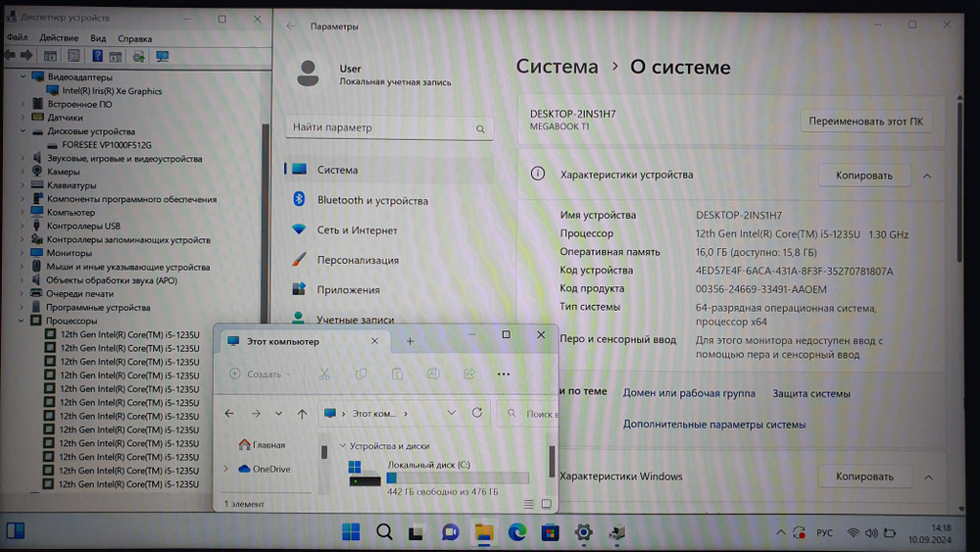Open Учетные записи in settings sidebar
980x552 pixels.
click(x=355, y=319)
